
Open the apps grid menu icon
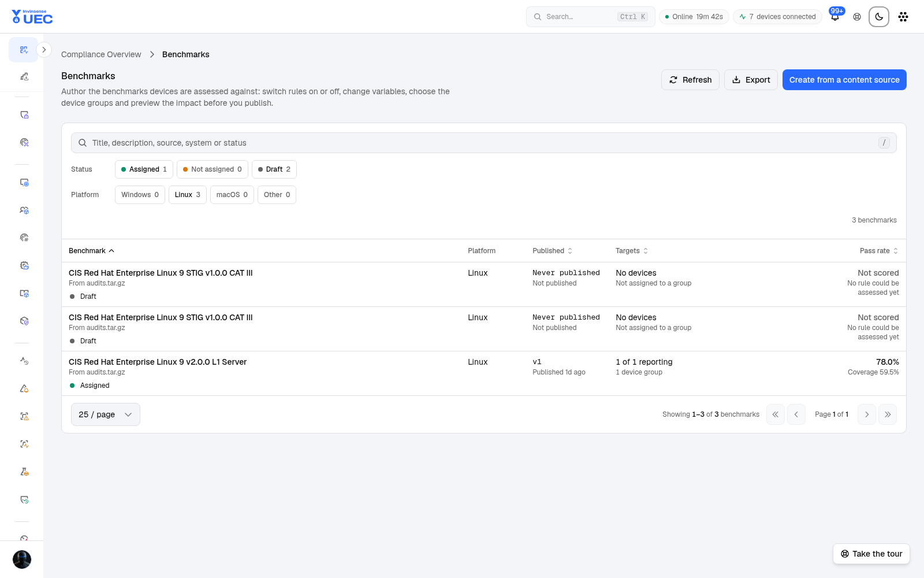click(903, 17)
